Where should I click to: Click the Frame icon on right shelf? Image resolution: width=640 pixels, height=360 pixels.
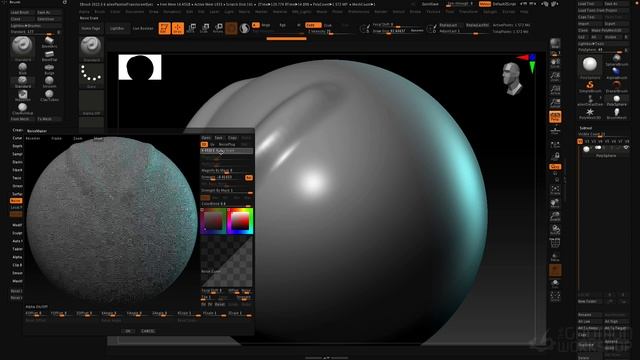(555, 190)
